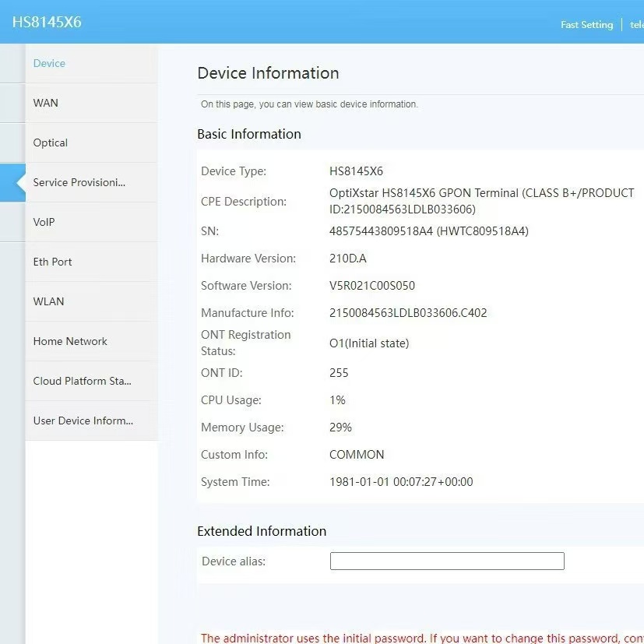The height and width of the screenshot is (644, 644).
Task: Go to Service Provisioning section
Action: [79, 182]
